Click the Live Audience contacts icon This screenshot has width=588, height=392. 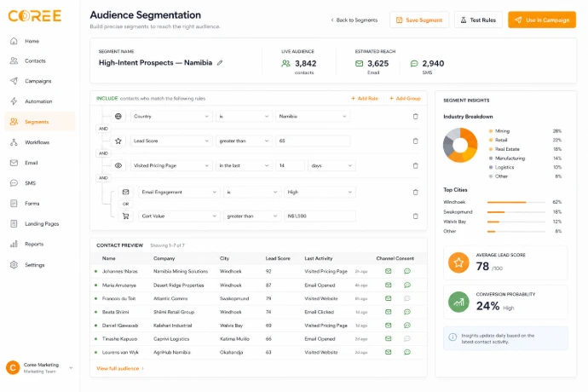click(285, 63)
